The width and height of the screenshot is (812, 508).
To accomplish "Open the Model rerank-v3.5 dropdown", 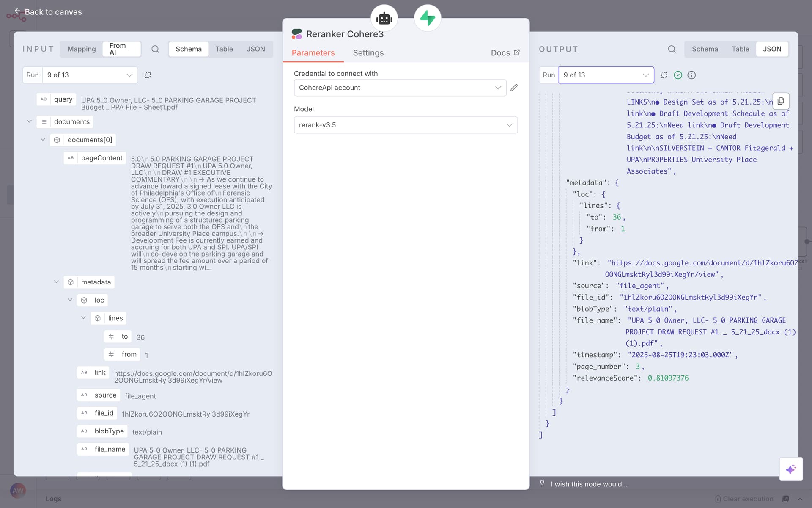I will click(x=405, y=125).
